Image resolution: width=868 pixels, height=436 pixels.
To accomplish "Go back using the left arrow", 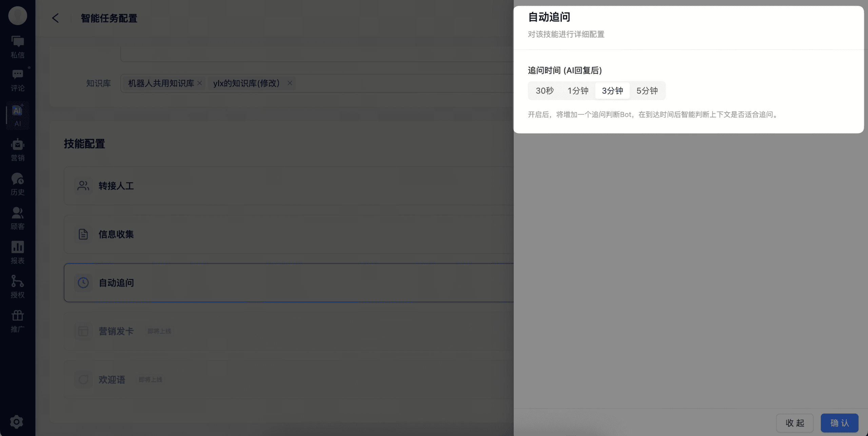I will 56,18.
